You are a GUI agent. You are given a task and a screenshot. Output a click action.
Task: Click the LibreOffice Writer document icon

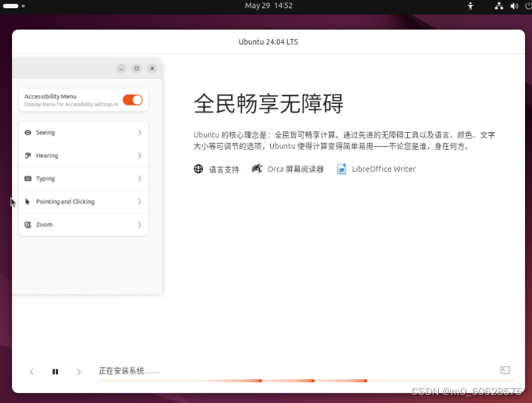pos(342,169)
